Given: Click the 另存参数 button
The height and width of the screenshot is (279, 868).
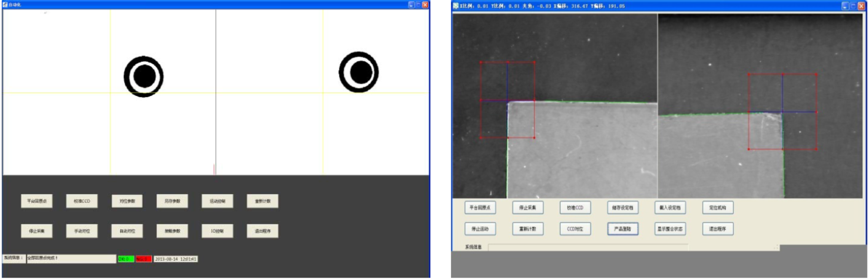Looking at the screenshot, I should [172, 201].
